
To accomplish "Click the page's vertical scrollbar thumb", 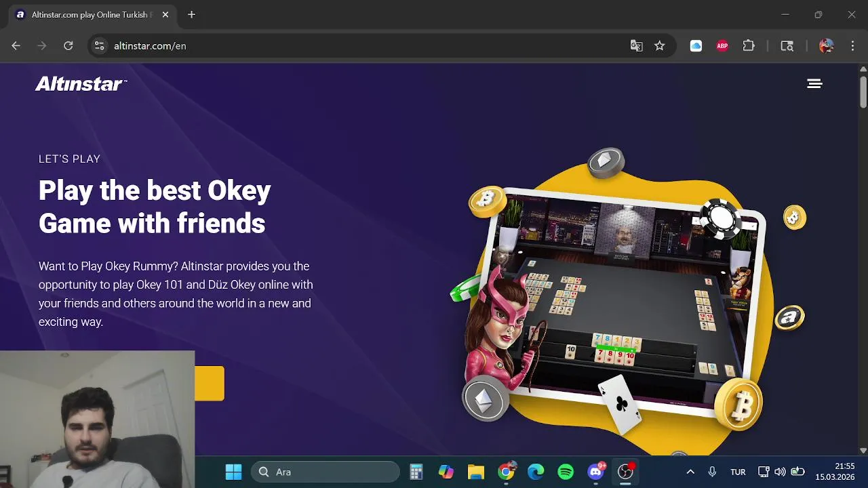I will pos(863,91).
